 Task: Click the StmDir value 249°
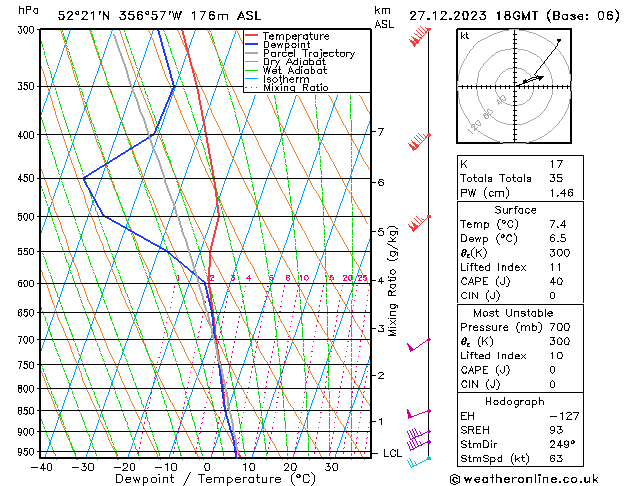point(562,444)
